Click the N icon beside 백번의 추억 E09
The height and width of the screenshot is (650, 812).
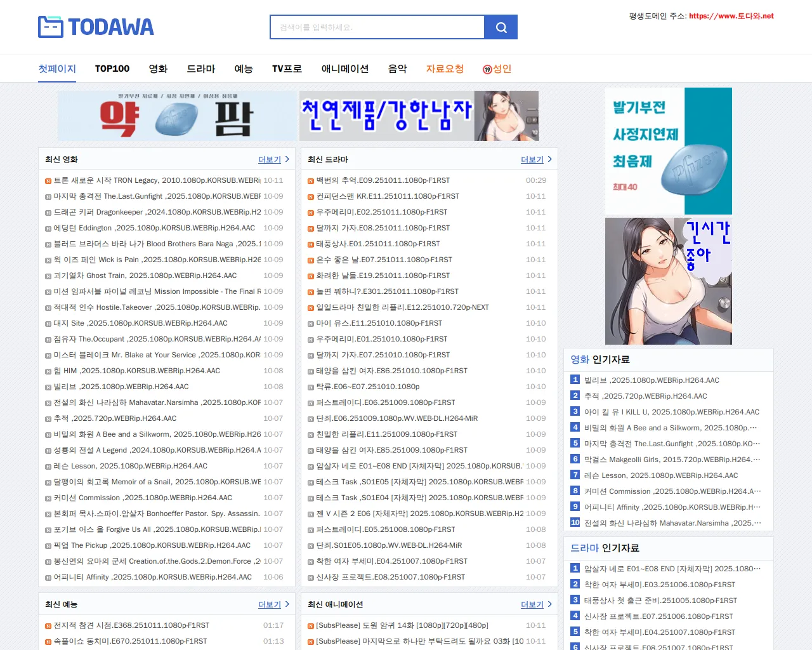pos(311,181)
